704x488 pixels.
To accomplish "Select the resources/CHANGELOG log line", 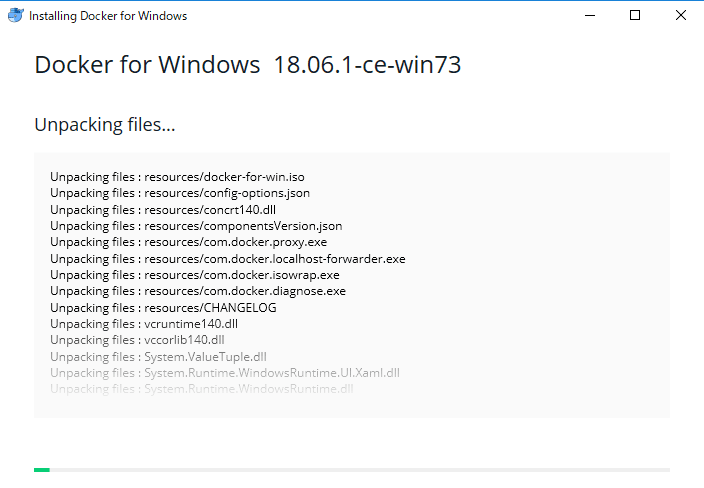I will pos(163,308).
